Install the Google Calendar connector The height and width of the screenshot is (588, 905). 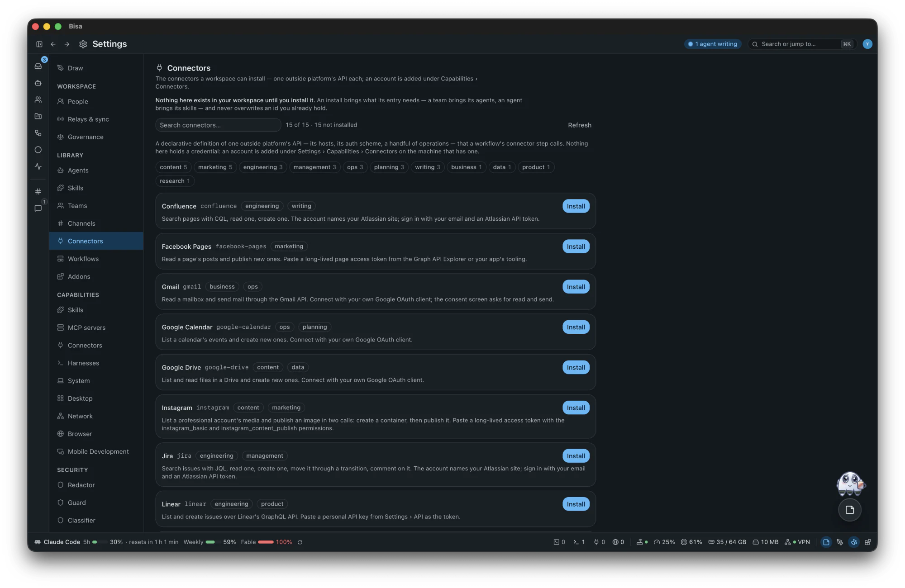click(x=576, y=327)
